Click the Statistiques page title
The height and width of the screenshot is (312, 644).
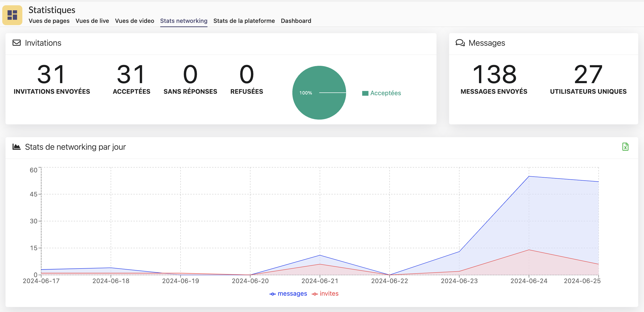pyautogui.click(x=52, y=10)
